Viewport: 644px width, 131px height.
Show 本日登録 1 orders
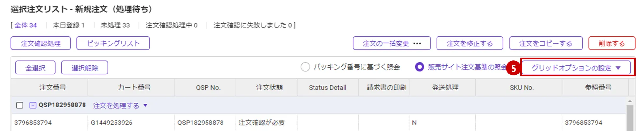pos(69,25)
